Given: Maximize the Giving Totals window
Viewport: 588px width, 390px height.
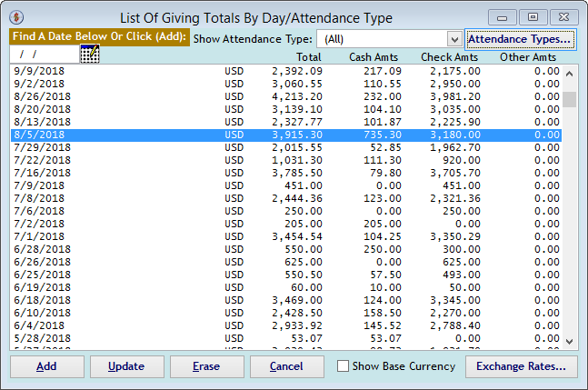Looking at the screenshot, I should coord(533,17).
